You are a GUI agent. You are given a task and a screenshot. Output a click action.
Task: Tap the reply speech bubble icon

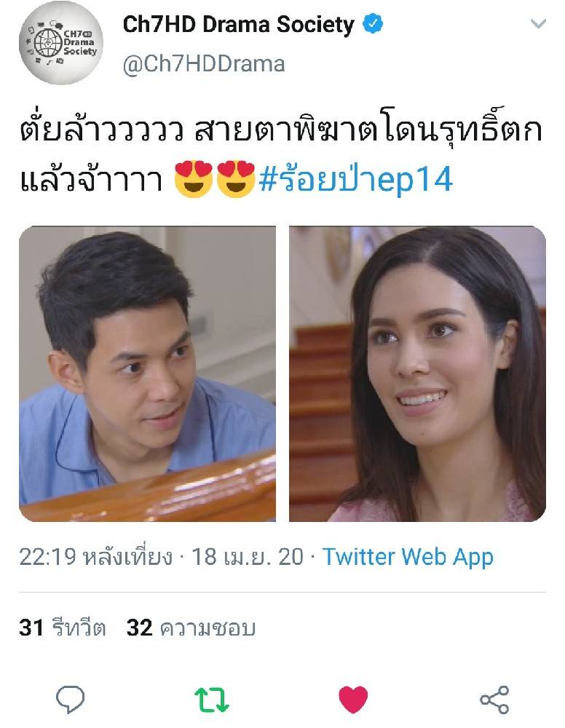click(70, 699)
